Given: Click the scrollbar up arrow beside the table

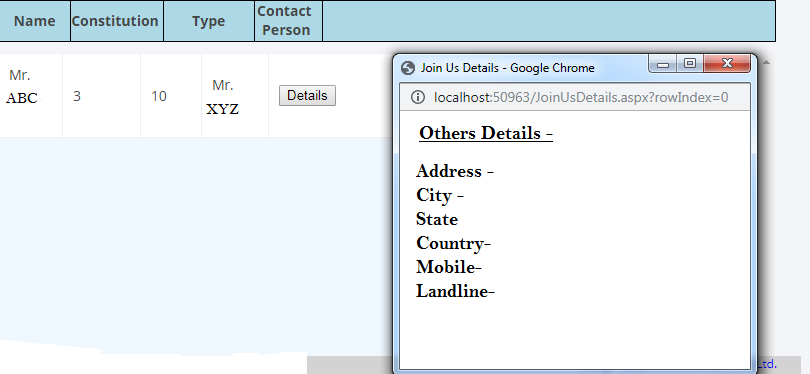Looking at the screenshot, I should click(x=766, y=62).
